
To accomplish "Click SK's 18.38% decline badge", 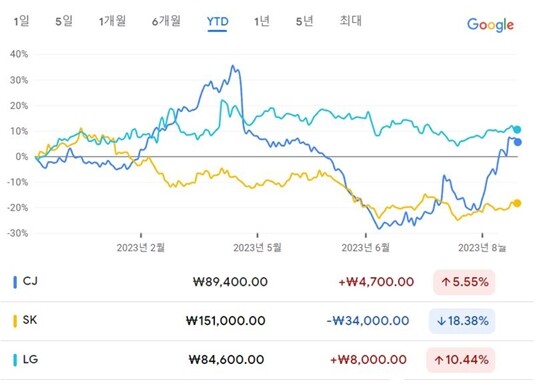I will coord(462,321).
